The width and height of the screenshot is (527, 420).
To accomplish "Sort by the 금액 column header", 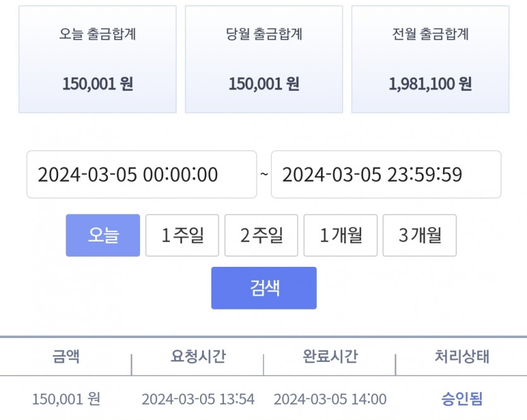I will click(66, 356).
